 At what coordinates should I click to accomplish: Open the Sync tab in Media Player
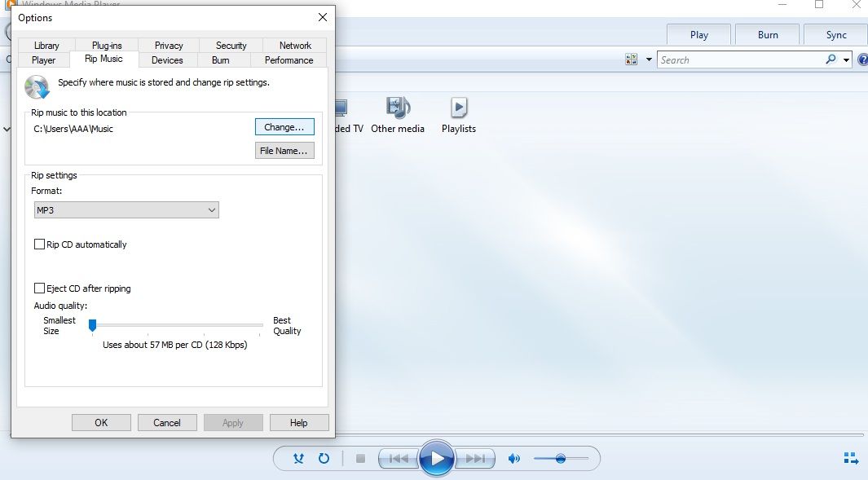[x=836, y=35]
